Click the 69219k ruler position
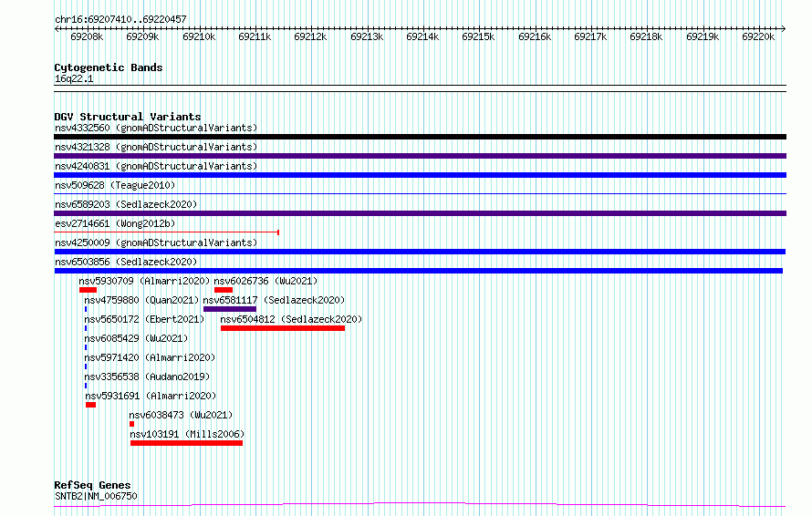The image size is (812, 516). (703, 36)
